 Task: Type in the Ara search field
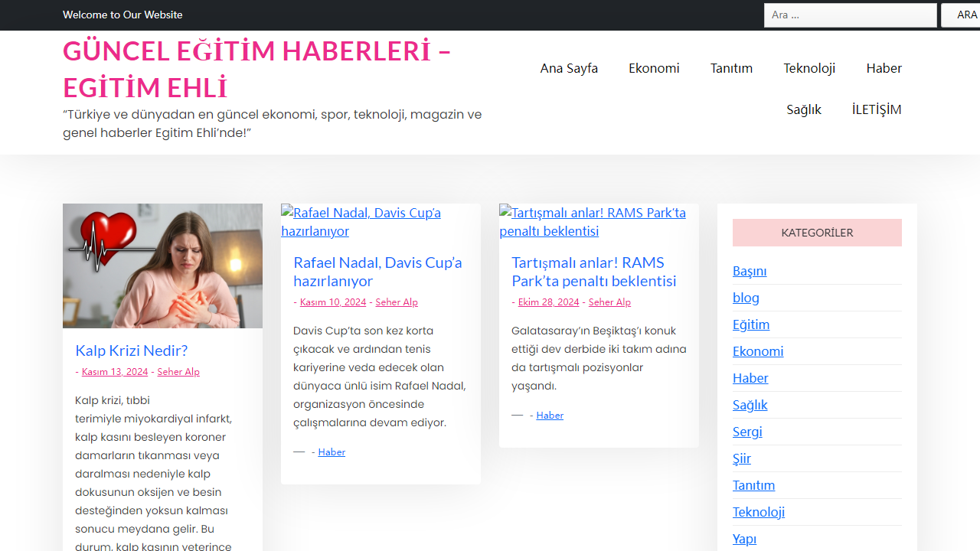click(x=850, y=15)
